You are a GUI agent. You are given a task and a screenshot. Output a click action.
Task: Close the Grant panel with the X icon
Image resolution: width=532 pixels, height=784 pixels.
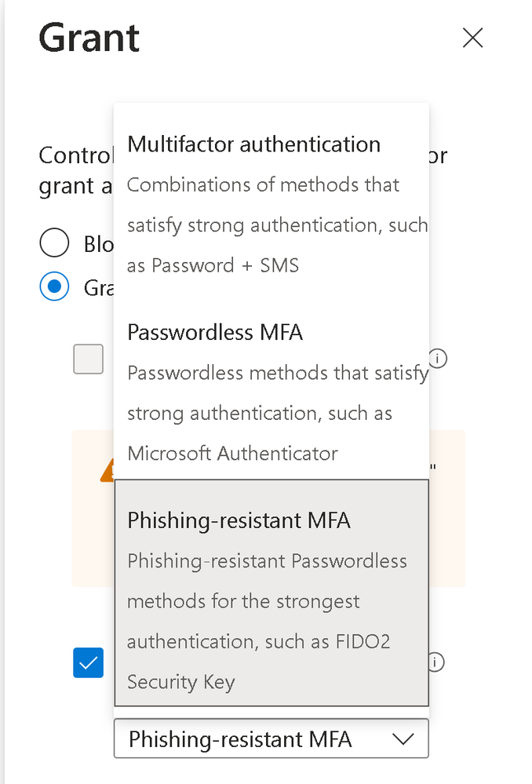tap(472, 38)
